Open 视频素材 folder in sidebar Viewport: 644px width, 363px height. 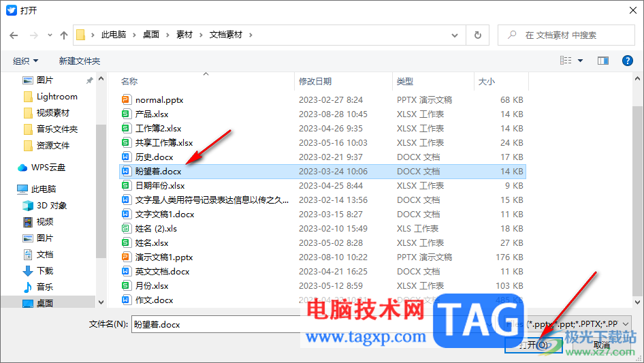coord(52,112)
